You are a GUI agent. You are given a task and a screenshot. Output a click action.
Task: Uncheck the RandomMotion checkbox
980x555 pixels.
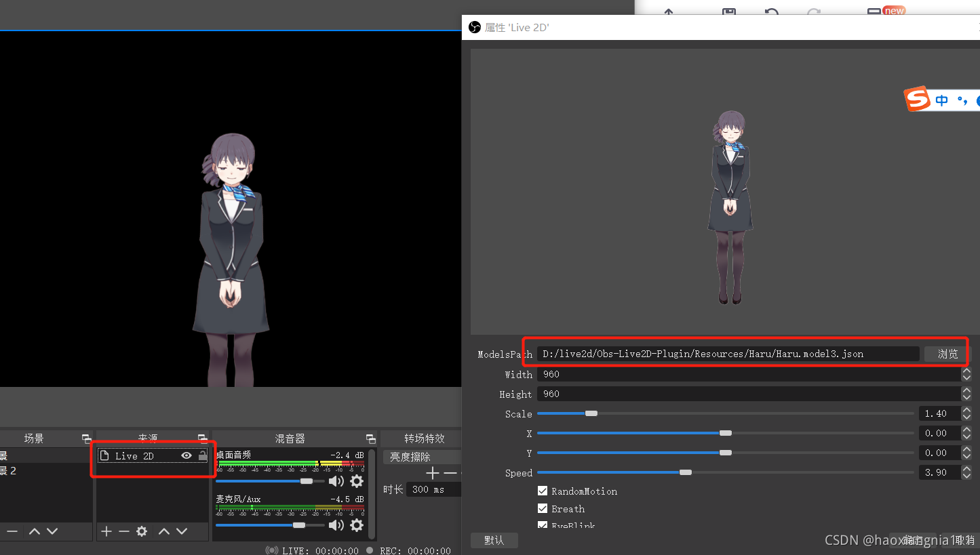pos(543,491)
